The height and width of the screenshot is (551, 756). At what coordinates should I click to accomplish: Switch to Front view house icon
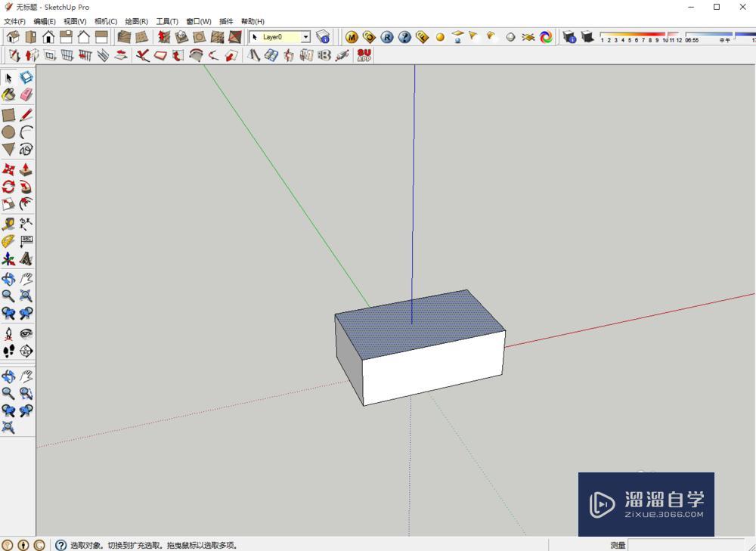pos(48,36)
